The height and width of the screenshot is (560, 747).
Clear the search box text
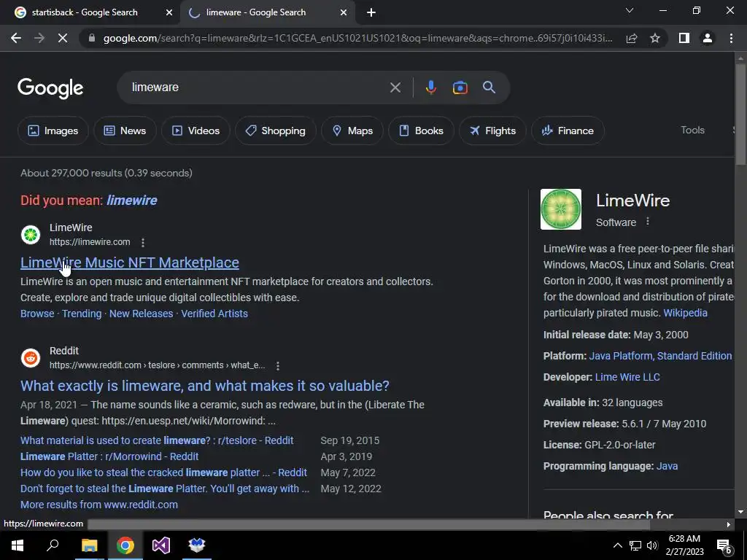(x=395, y=87)
